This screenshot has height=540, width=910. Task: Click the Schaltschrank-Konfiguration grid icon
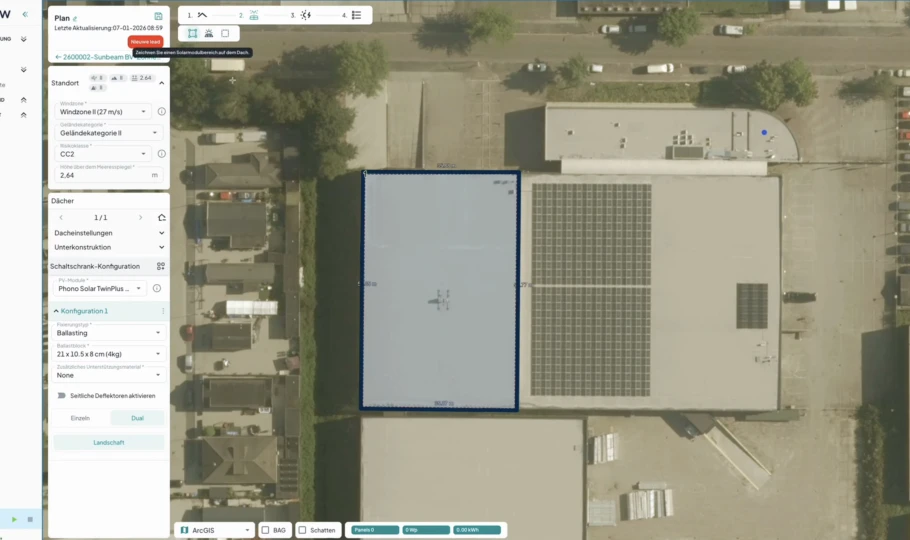click(x=161, y=266)
